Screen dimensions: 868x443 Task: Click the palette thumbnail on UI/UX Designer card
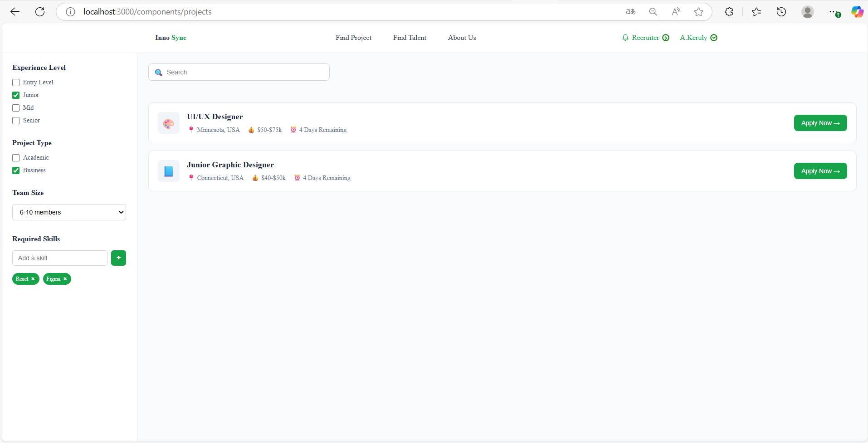click(168, 123)
